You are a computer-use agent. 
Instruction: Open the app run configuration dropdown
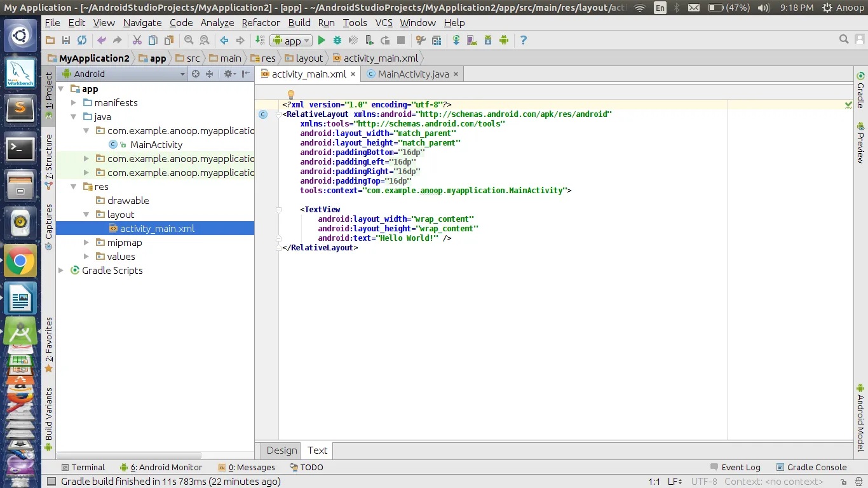tap(291, 41)
